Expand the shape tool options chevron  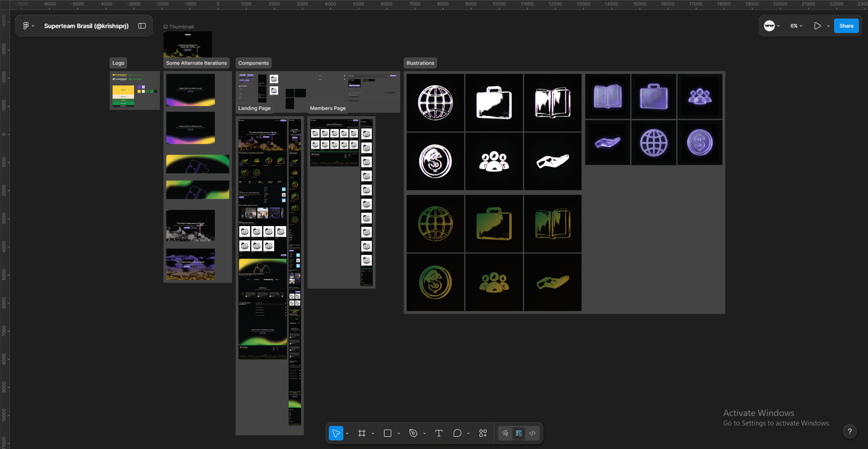[398, 433]
